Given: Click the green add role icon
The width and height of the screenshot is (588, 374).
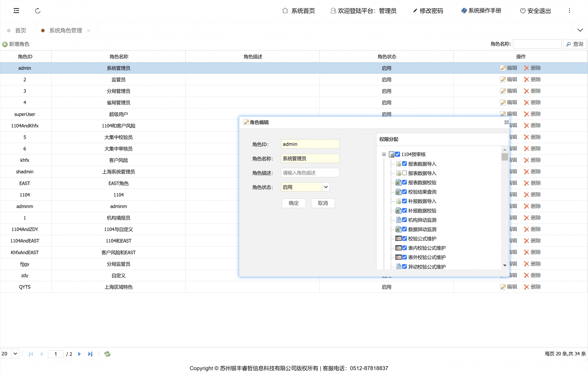Looking at the screenshot, I should point(5,44).
